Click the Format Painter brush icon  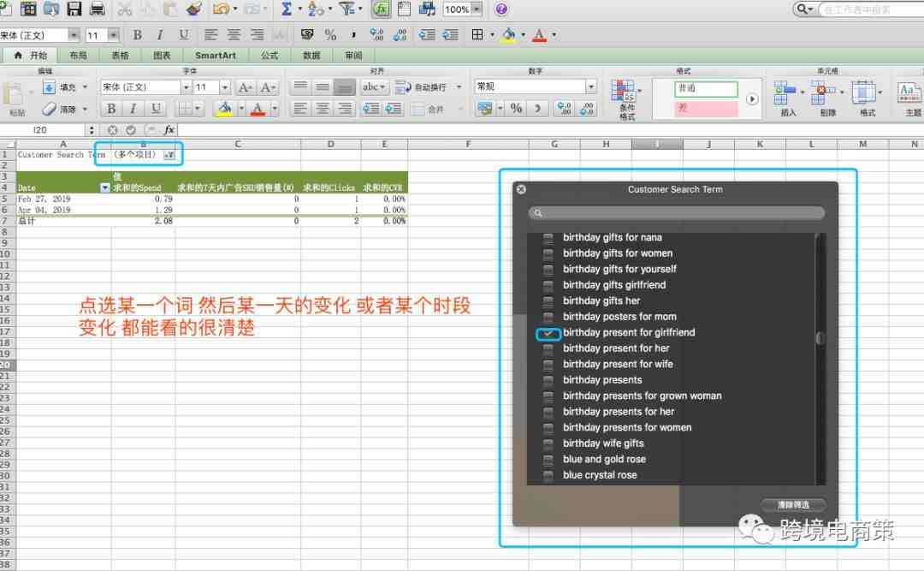pyautogui.click(x=193, y=9)
